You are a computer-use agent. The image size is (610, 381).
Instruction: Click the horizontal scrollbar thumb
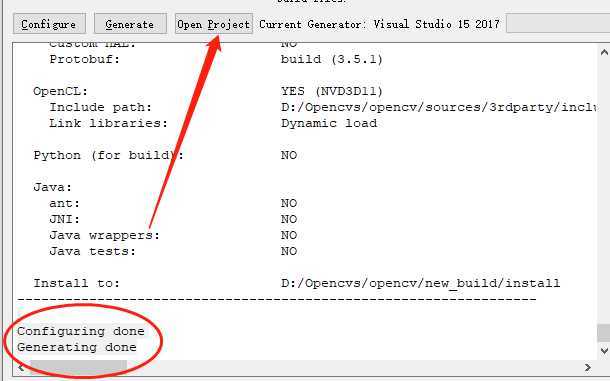[x=79, y=366]
